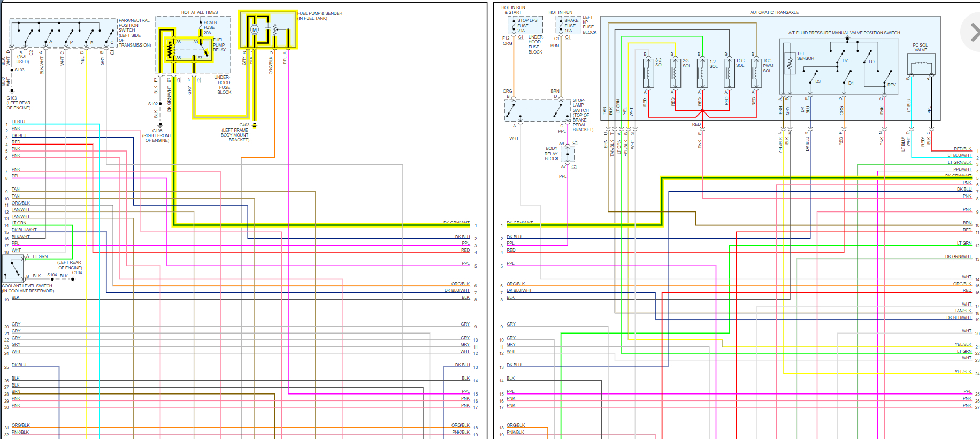Select the 'LEFT I/P FUSE BLOCK' label

click(x=589, y=25)
